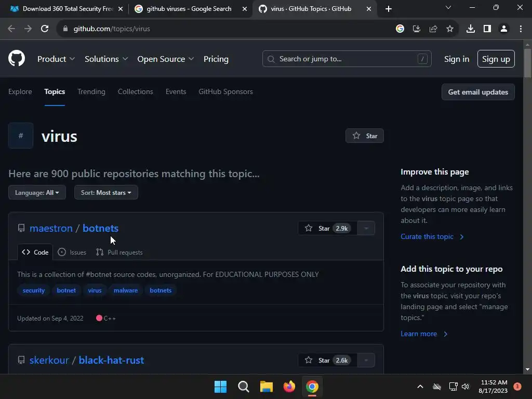The height and width of the screenshot is (399, 532).
Task: Open Pull requests tab of botnets repo
Action: tap(119, 252)
